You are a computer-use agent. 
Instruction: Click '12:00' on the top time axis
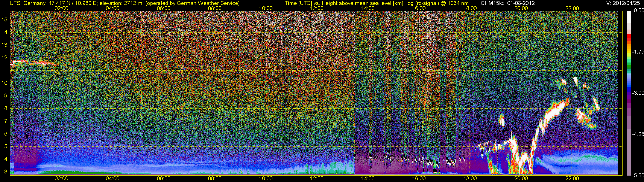(x=317, y=8)
